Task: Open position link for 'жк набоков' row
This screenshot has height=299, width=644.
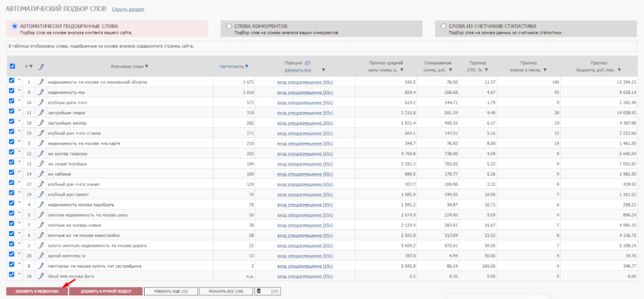Action: pos(305,174)
